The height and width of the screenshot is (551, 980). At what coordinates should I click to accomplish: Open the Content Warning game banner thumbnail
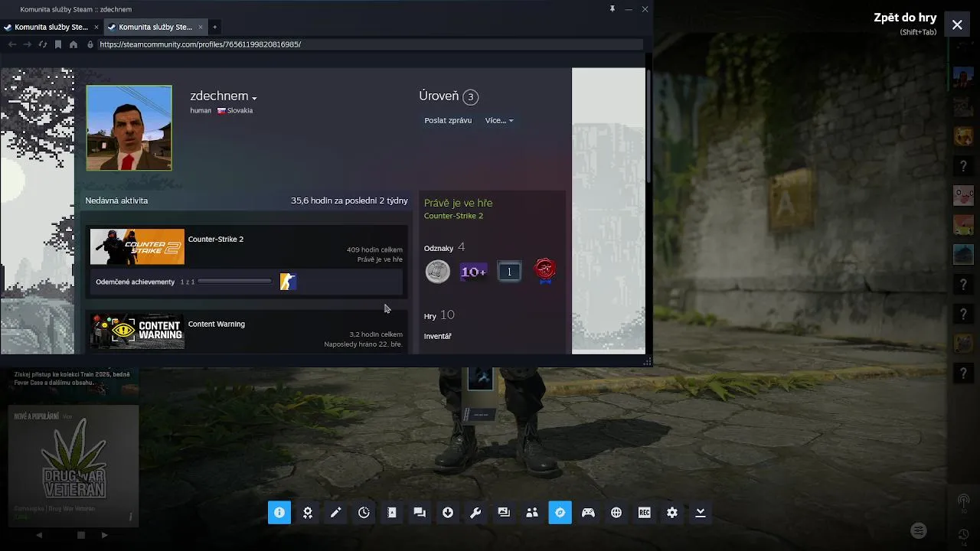(137, 331)
